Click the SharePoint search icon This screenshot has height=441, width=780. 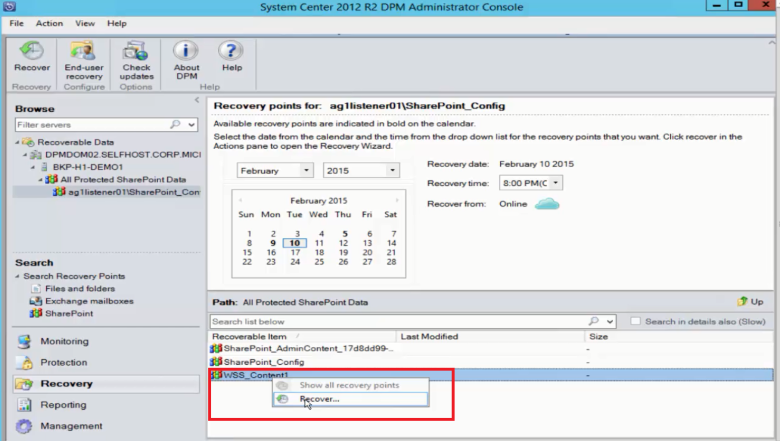35,313
